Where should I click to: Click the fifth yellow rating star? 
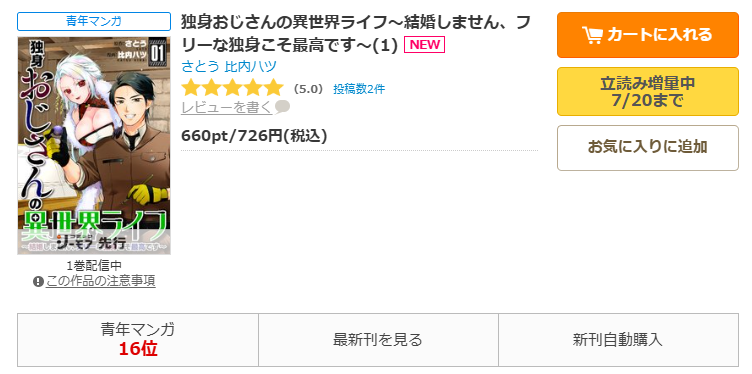tap(274, 88)
